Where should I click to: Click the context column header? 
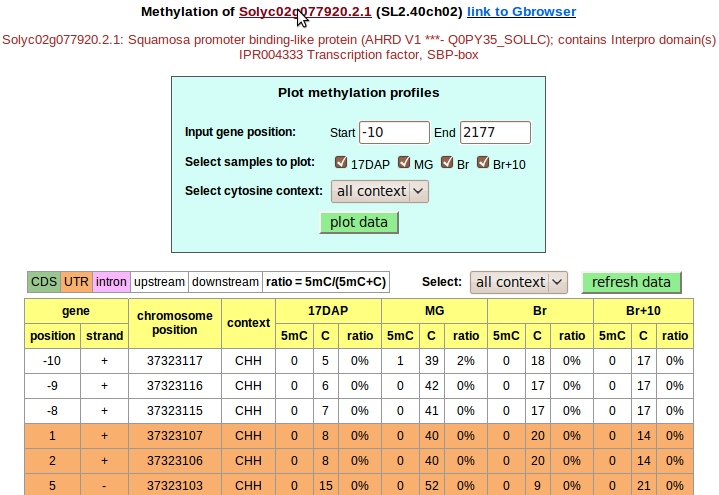coord(249,323)
